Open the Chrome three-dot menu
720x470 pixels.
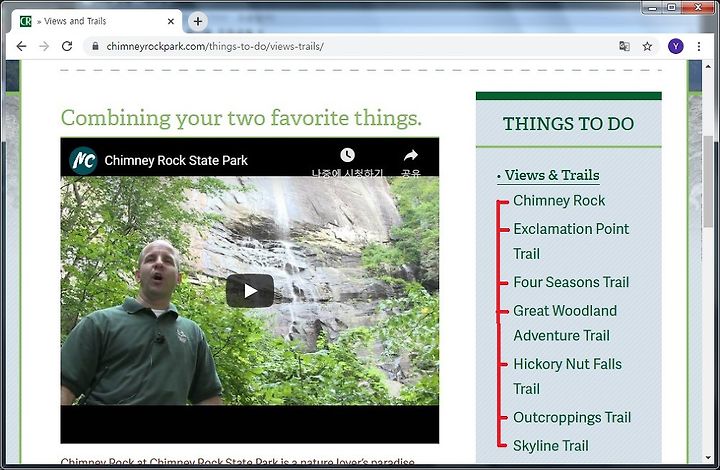click(698, 46)
